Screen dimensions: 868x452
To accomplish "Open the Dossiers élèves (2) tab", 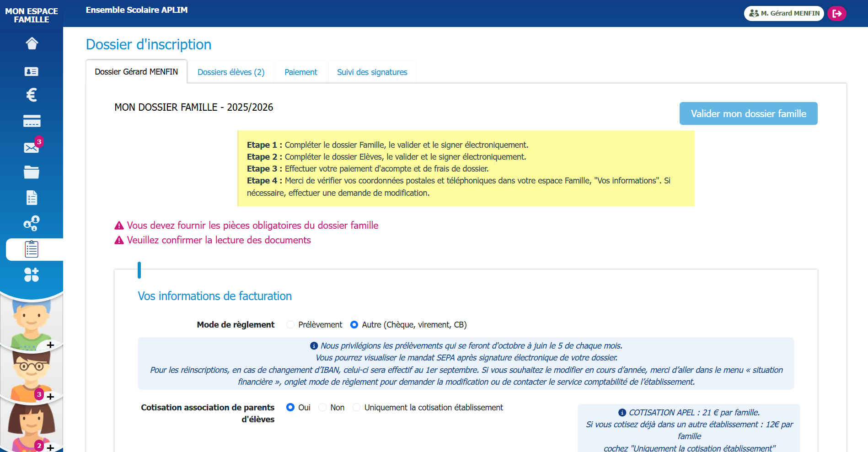I will [x=231, y=72].
